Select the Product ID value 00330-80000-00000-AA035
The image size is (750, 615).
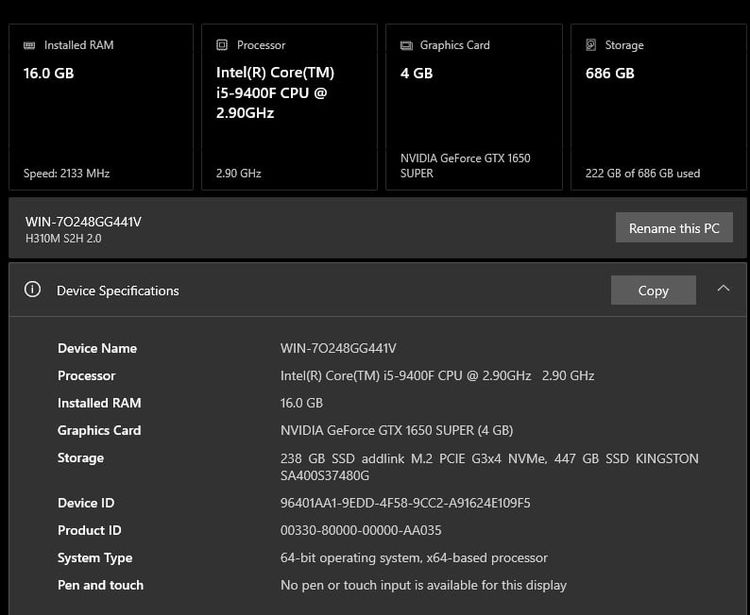(x=360, y=530)
